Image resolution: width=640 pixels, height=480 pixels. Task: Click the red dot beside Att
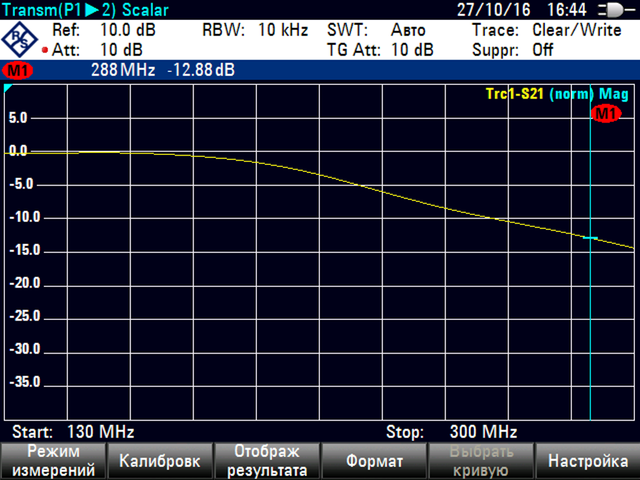pyautogui.click(x=44, y=49)
